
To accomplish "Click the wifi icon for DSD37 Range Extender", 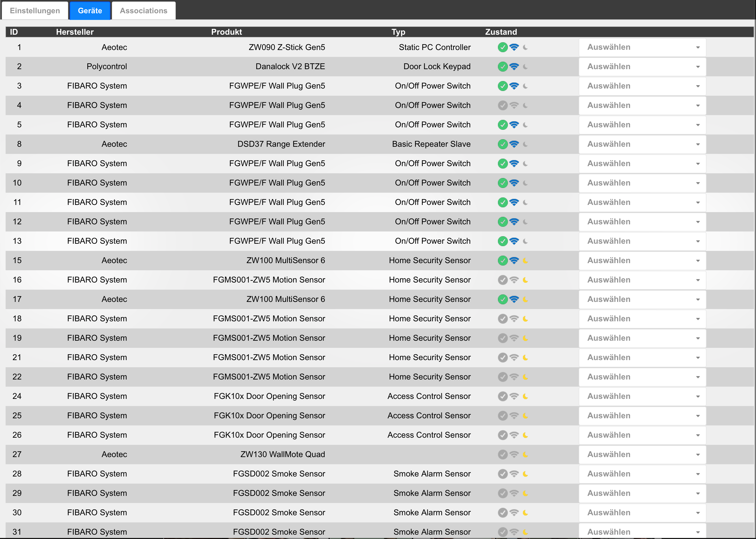I will coord(514,144).
